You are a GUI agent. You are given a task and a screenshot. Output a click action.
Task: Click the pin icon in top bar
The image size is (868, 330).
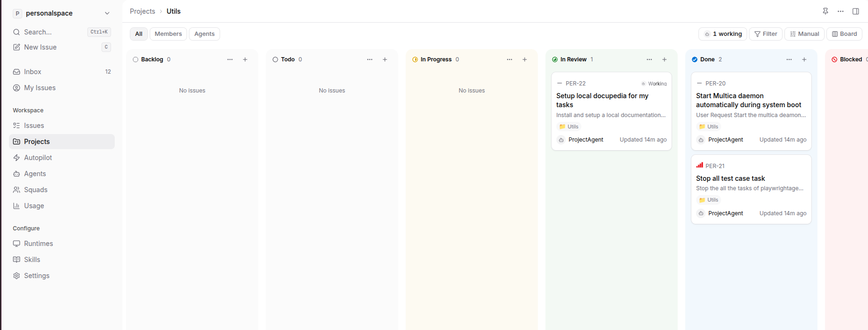point(825,11)
